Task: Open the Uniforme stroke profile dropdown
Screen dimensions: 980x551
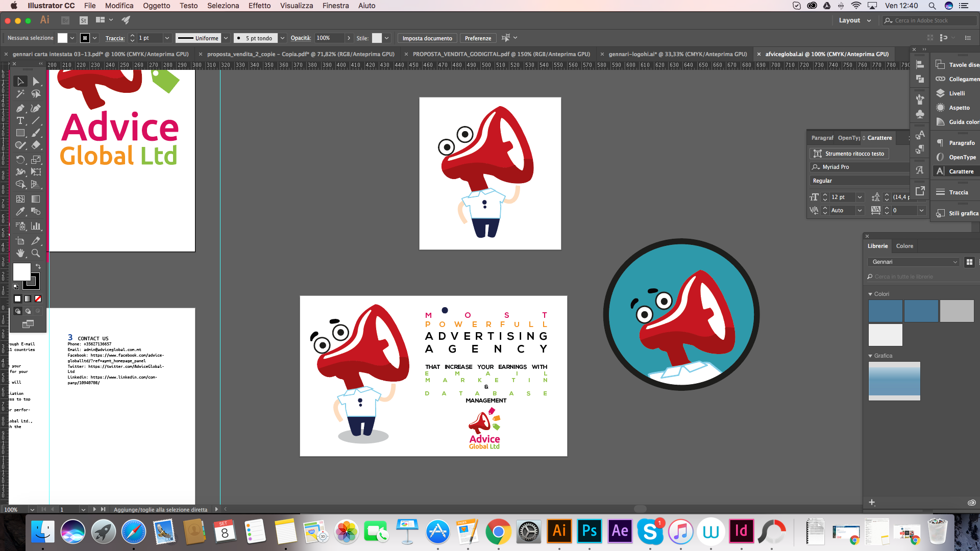Action: tap(226, 38)
